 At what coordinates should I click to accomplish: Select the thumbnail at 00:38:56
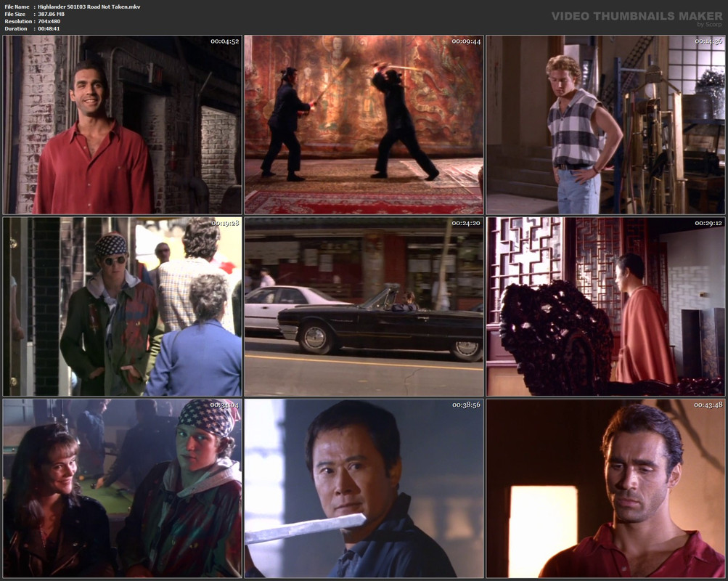364,488
